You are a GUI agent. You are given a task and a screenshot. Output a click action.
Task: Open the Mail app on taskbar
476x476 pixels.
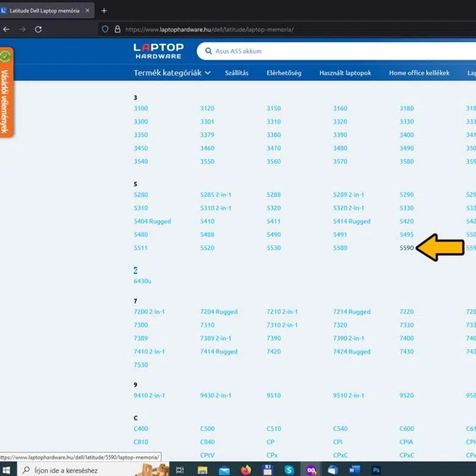tap(224, 471)
